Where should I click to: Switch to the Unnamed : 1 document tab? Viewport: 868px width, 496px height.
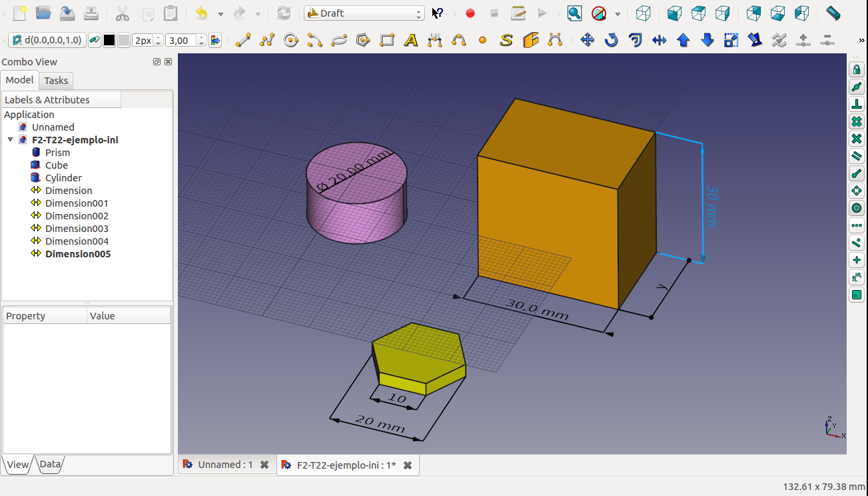[219, 465]
